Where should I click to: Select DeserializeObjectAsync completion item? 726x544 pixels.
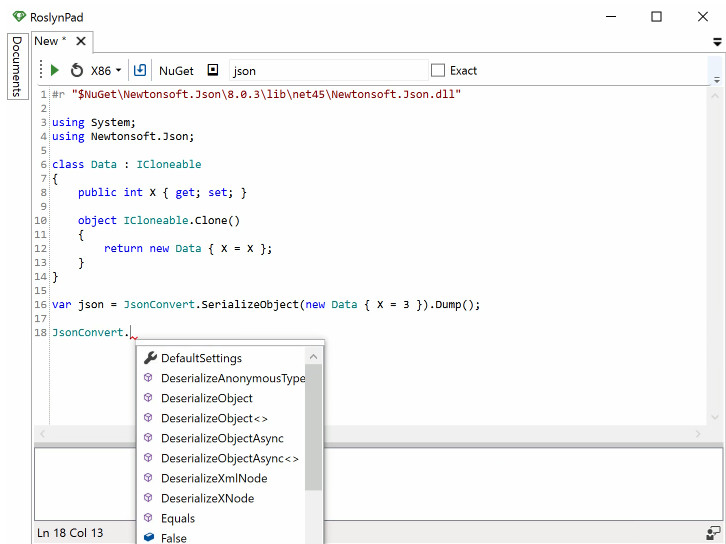(x=221, y=438)
